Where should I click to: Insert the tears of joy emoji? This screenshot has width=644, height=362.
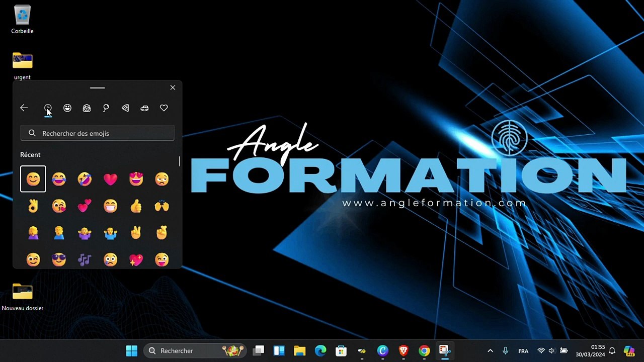[59, 179]
